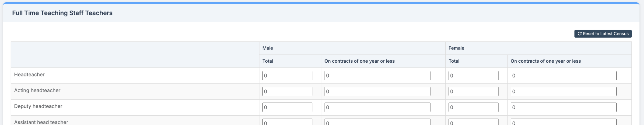The height and width of the screenshot is (125, 644).
Task: Select Deputy headteacher Female contracts field
Action: click(563, 107)
